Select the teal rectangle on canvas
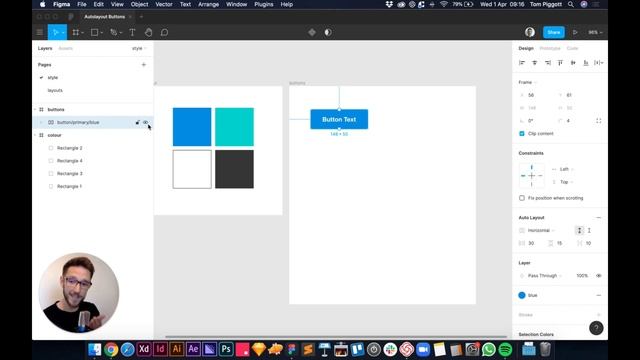640x360 pixels. point(234,127)
